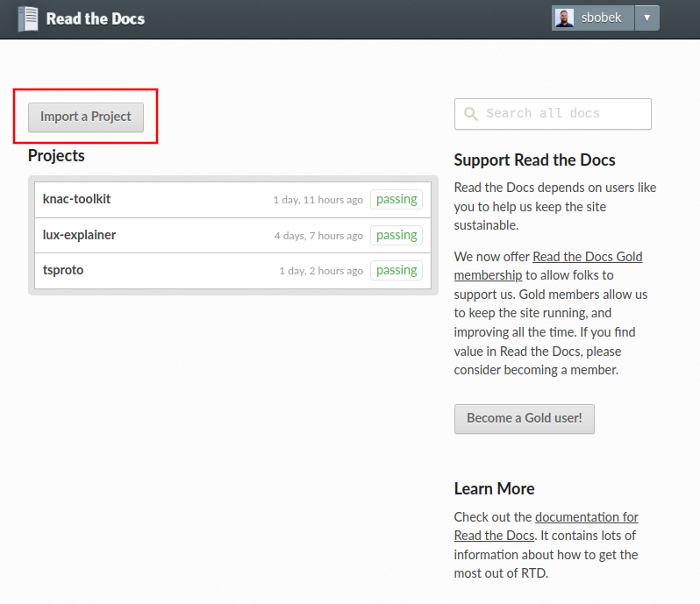The height and width of the screenshot is (604, 700).
Task: Click the sbobek user avatar picture
Action: tap(564, 18)
